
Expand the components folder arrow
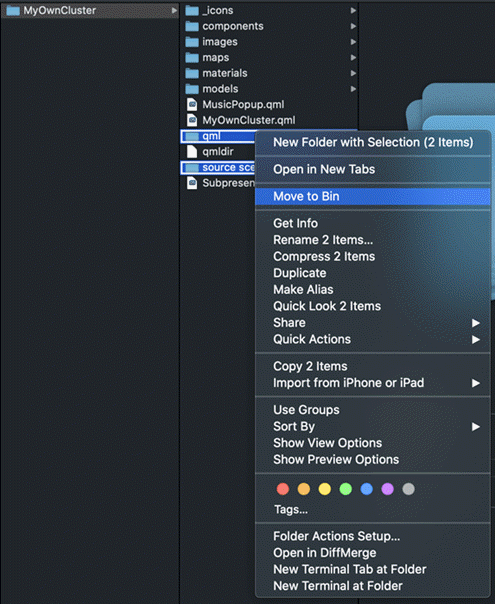click(x=353, y=26)
